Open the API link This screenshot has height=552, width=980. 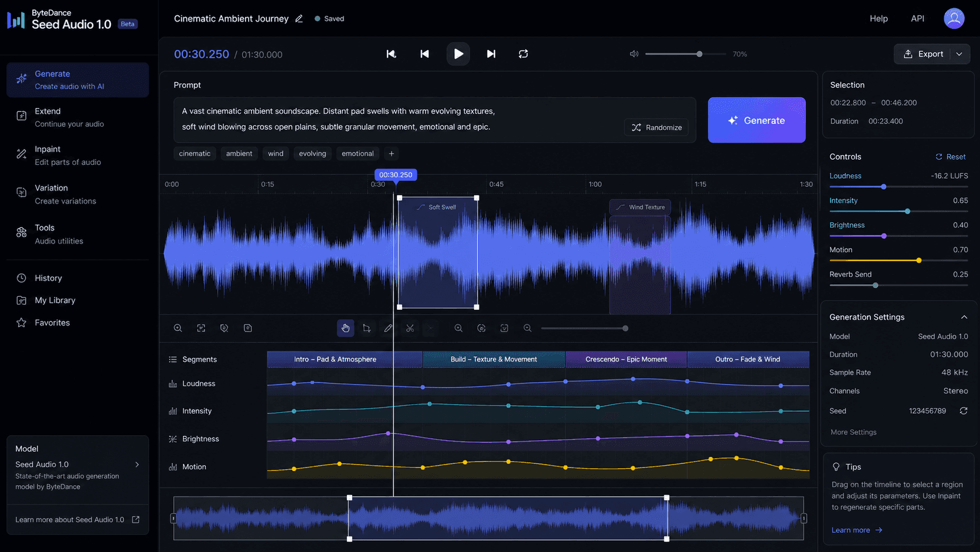click(x=917, y=19)
